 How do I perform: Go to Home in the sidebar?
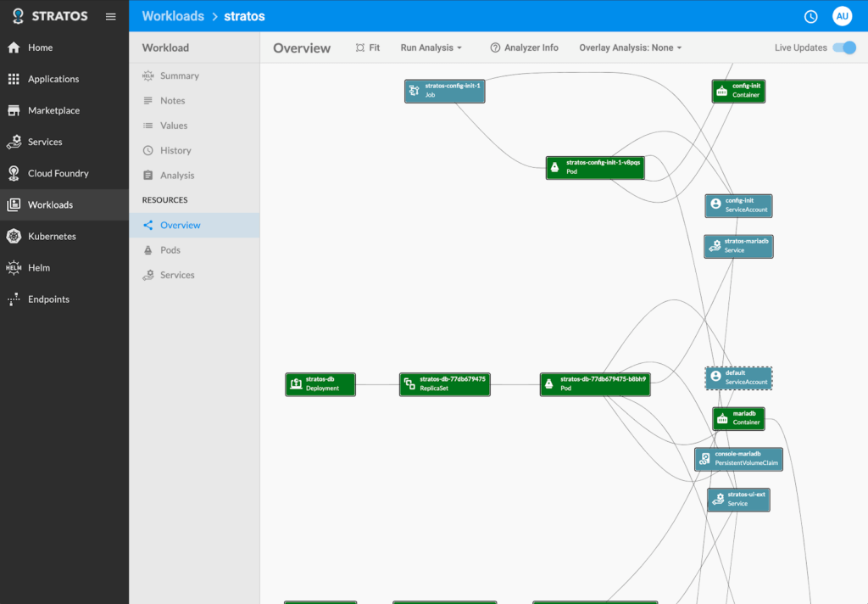(64, 48)
